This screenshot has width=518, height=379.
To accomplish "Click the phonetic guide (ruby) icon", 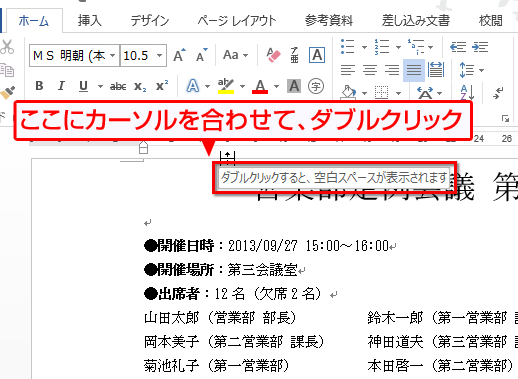I will coord(294,55).
